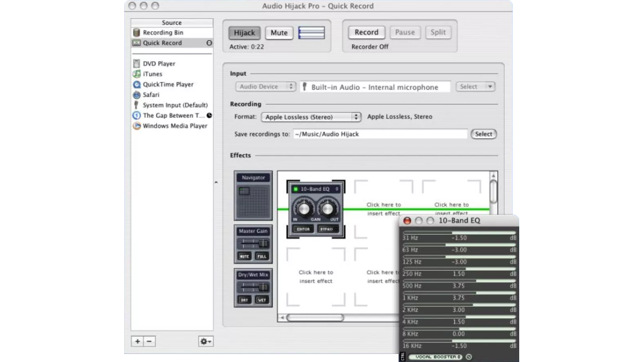This screenshot has width=644, height=362.
Task: Click Built-in Audio Internal microphone field
Action: tap(375, 87)
